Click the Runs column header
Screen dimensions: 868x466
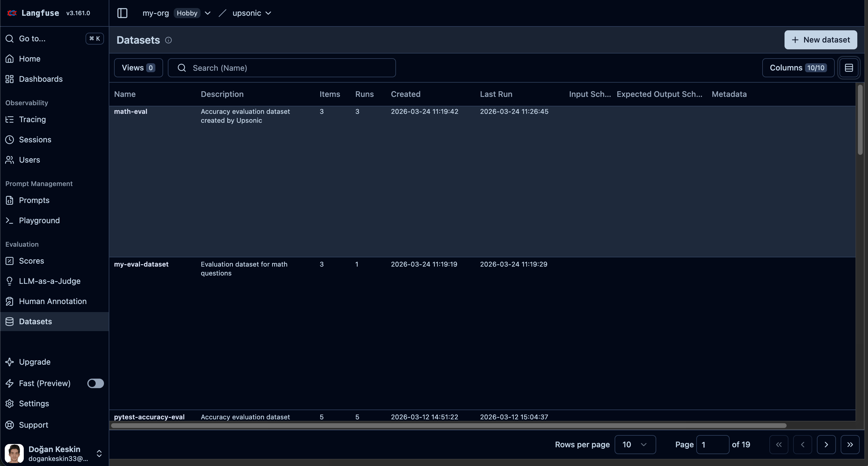364,94
